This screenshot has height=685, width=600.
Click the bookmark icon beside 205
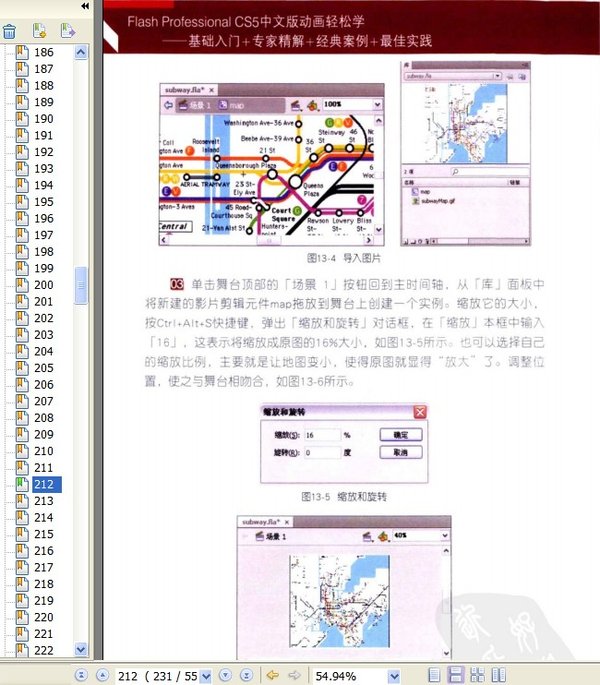click(x=22, y=368)
